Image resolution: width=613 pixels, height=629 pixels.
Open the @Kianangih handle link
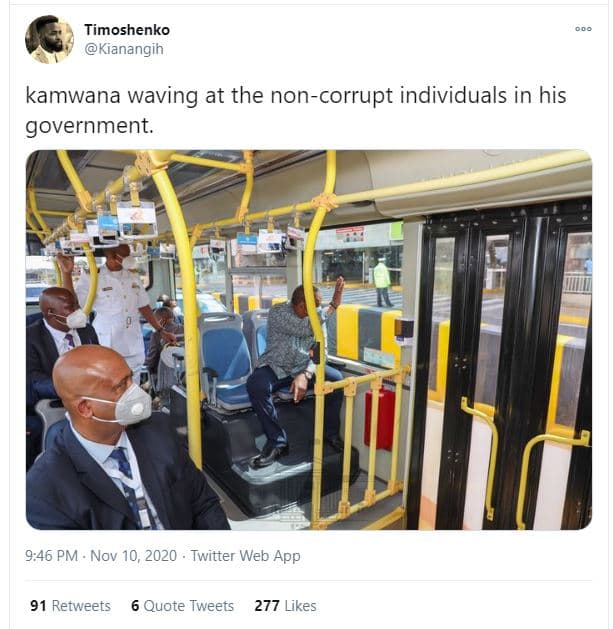point(124,49)
